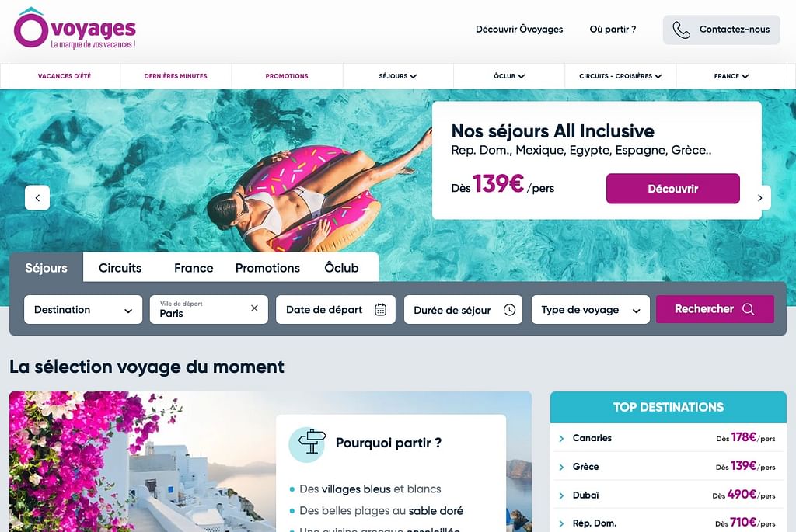Click the Rechercher search button
796x532 pixels.
click(715, 309)
